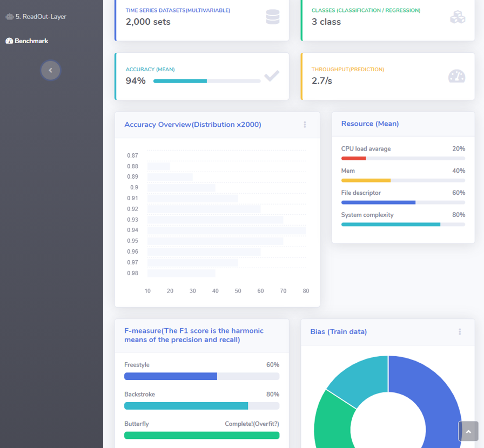Click the System complexity teal progress bar
This screenshot has width=484, height=448.
click(391, 225)
